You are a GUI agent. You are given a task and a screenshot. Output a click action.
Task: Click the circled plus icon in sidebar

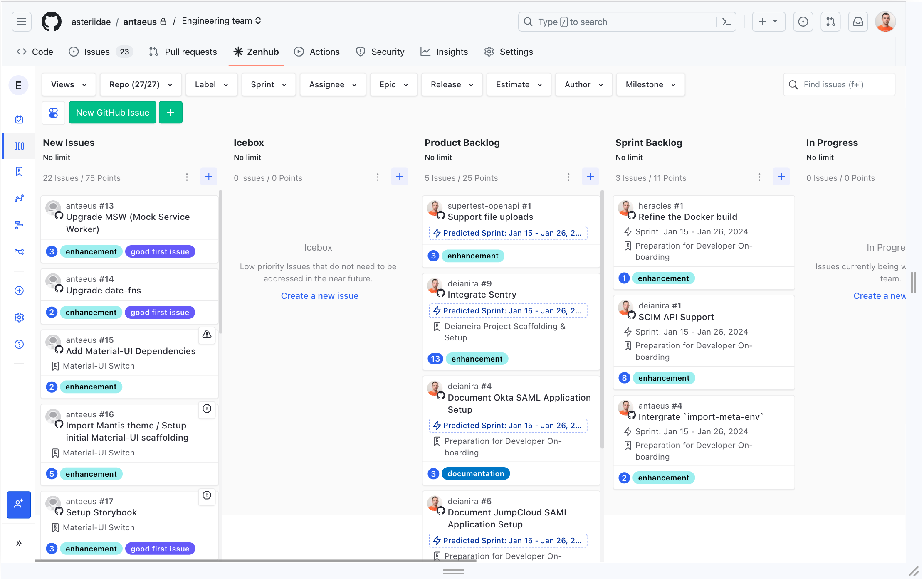19,291
